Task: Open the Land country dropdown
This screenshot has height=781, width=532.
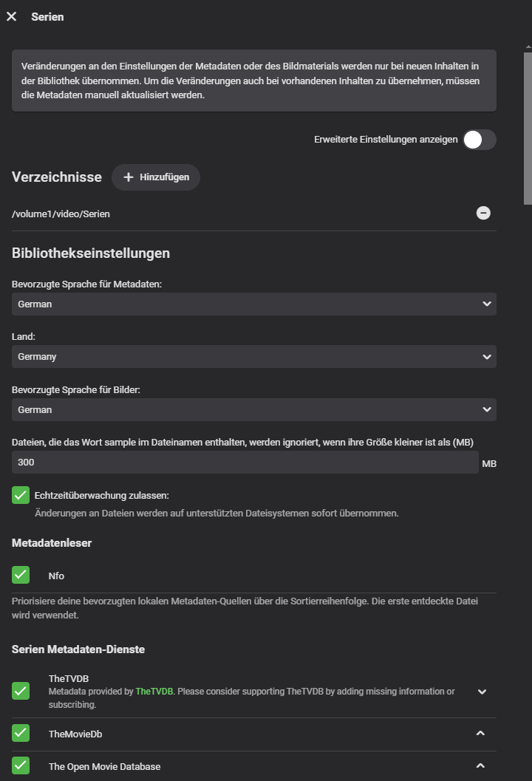Action: [x=253, y=356]
